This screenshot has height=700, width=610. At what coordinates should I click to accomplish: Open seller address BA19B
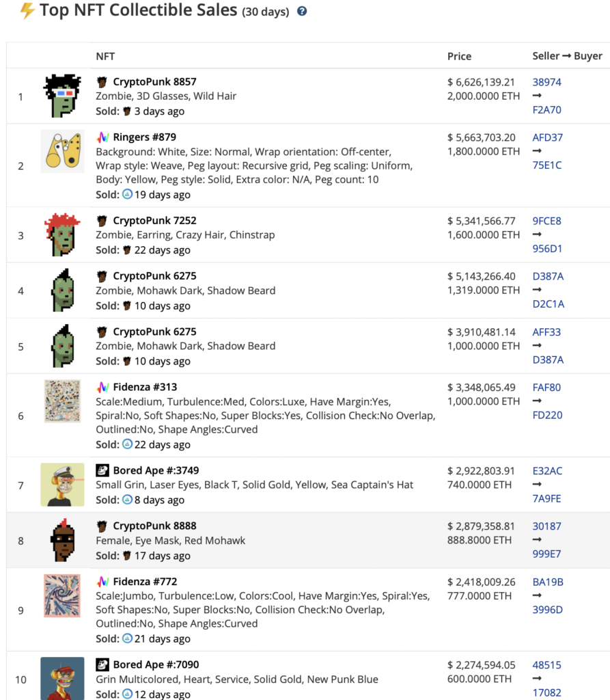pyautogui.click(x=547, y=582)
